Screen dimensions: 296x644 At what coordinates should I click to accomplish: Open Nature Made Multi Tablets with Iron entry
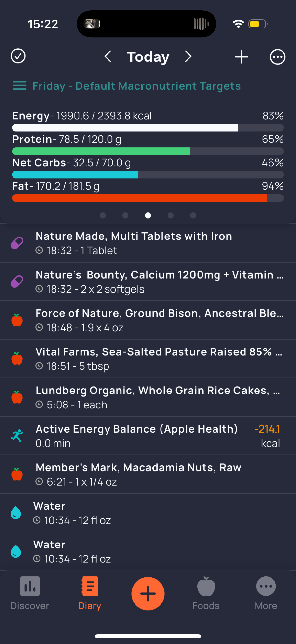(148, 243)
